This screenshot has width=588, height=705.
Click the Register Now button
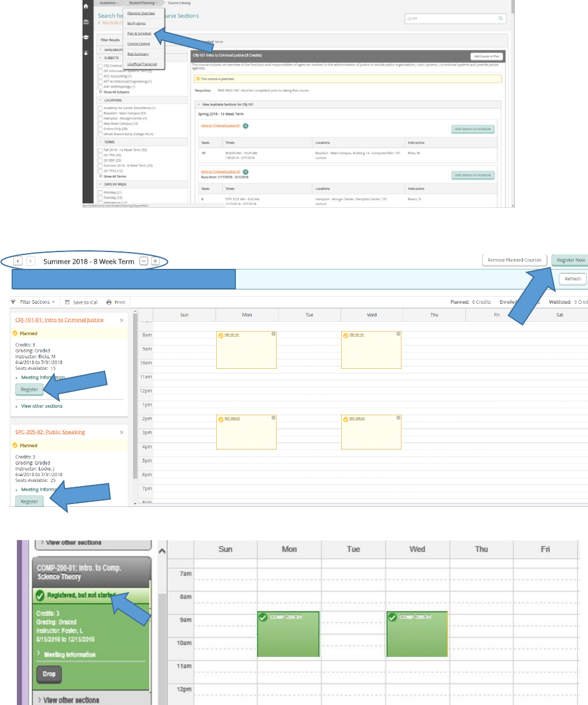click(x=571, y=260)
